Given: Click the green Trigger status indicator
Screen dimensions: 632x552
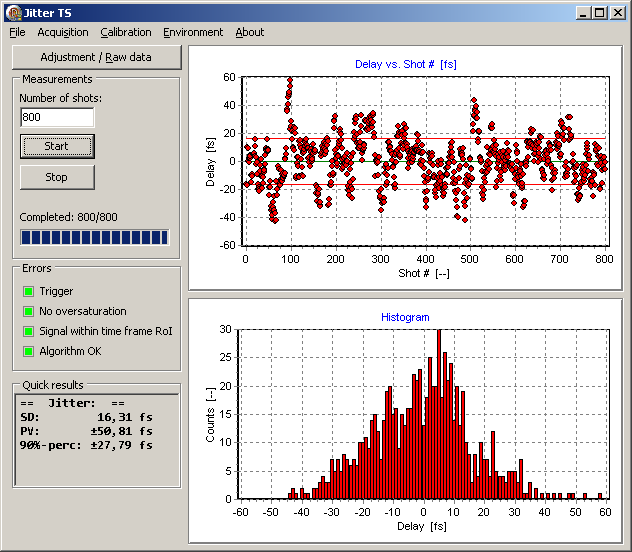Looking at the screenshot, I should click(27, 291).
